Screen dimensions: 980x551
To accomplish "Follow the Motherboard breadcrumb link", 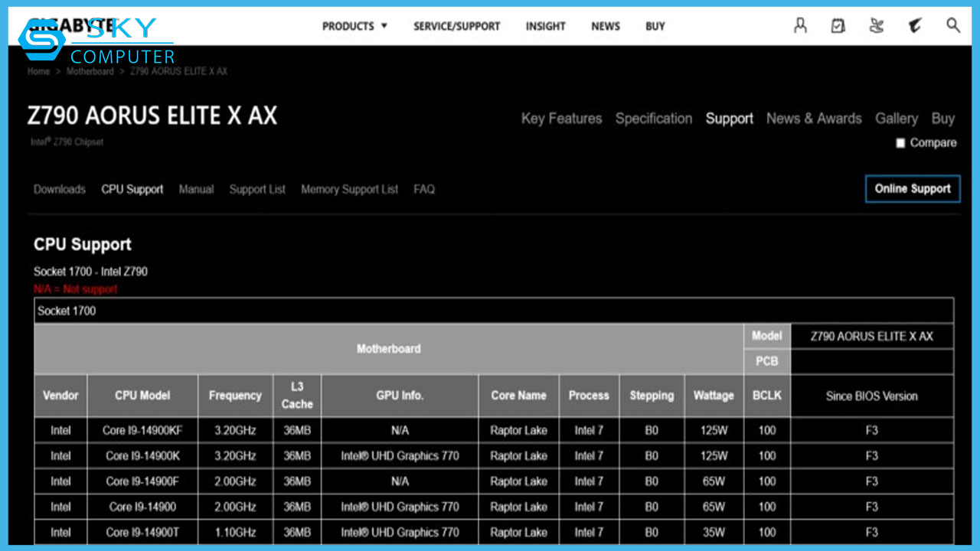I will pyautogui.click(x=90, y=71).
